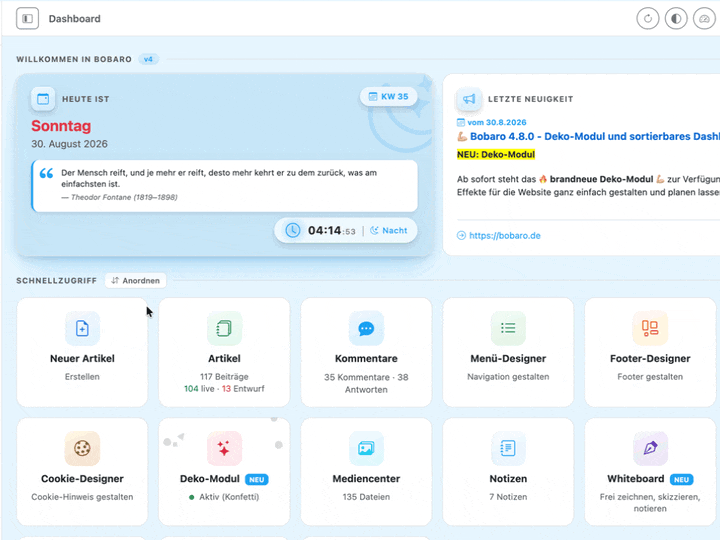Toggle the sidebar panel icon
Viewport: 720px width, 540px height.
[x=28, y=19]
